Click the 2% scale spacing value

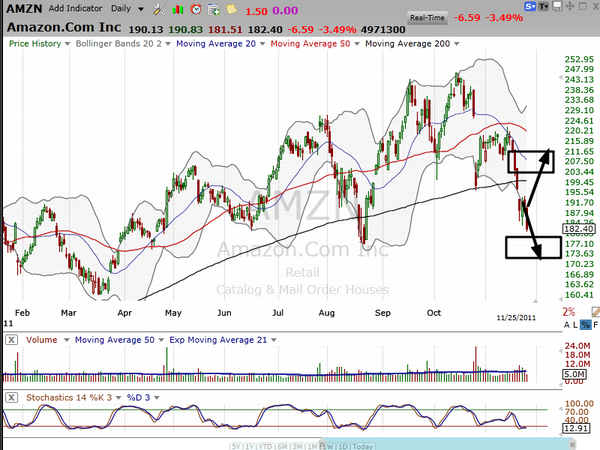(569, 312)
